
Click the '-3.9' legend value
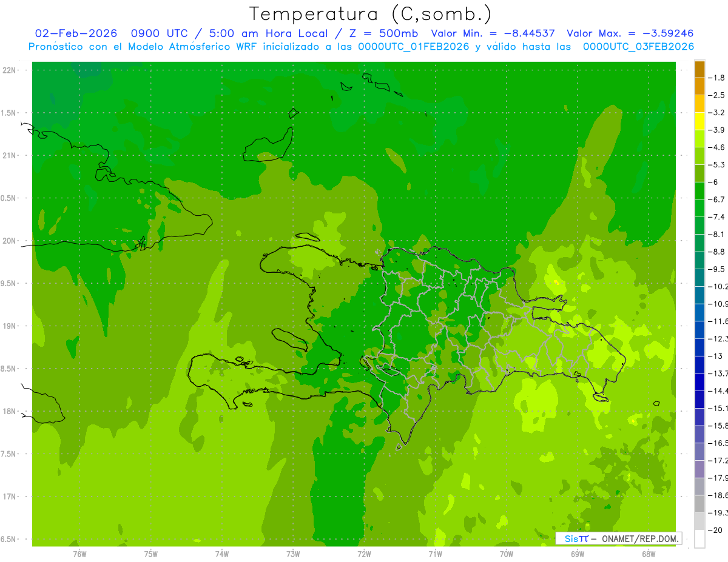tap(718, 130)
